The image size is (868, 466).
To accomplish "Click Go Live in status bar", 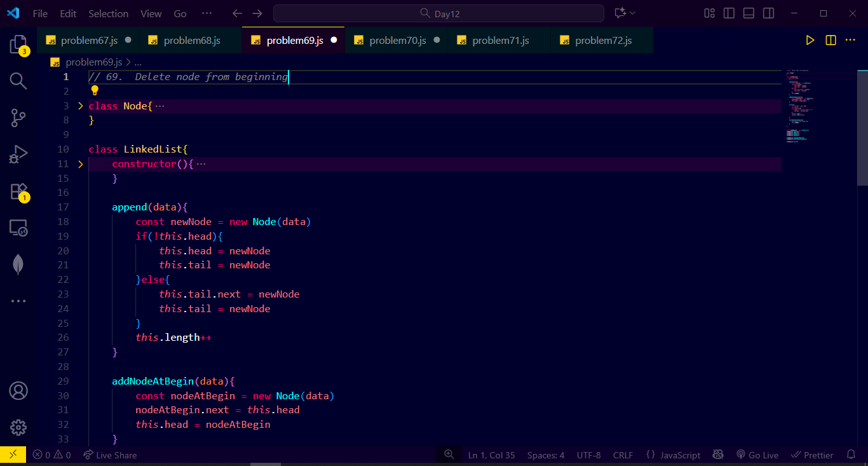I will point(757,455).
